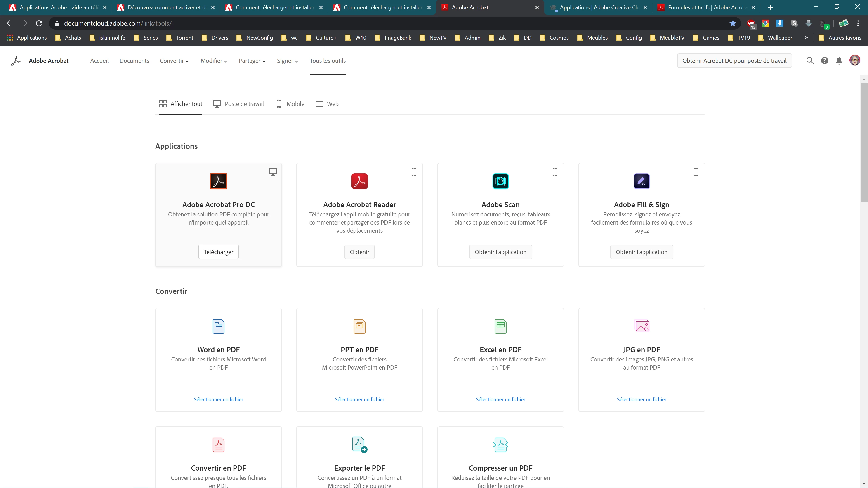
Task: Click Obtenir for Adobe Acrobat Reader
Action: coord(359,252)
